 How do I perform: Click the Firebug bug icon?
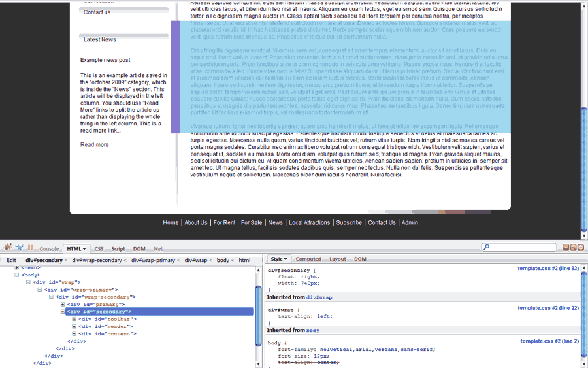tap(8, 248)
